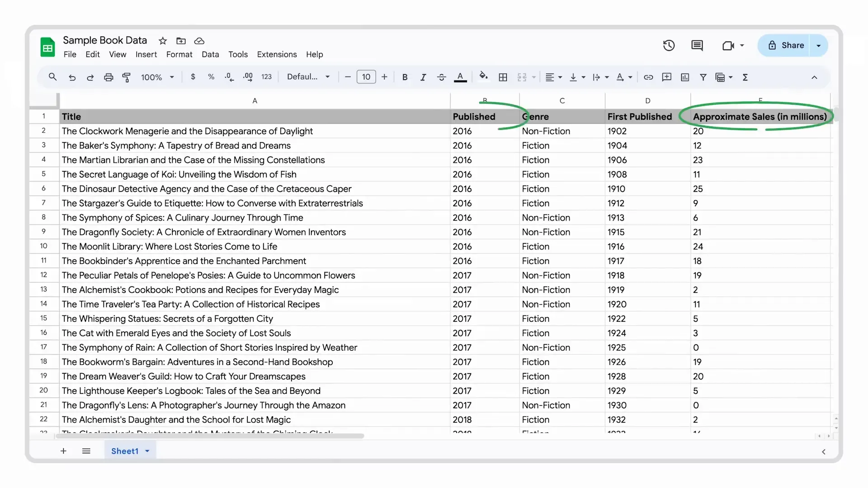The height and width of the screenshot is (488, 868).
Task: Open the Extensions menu
Action: (277, 54)
